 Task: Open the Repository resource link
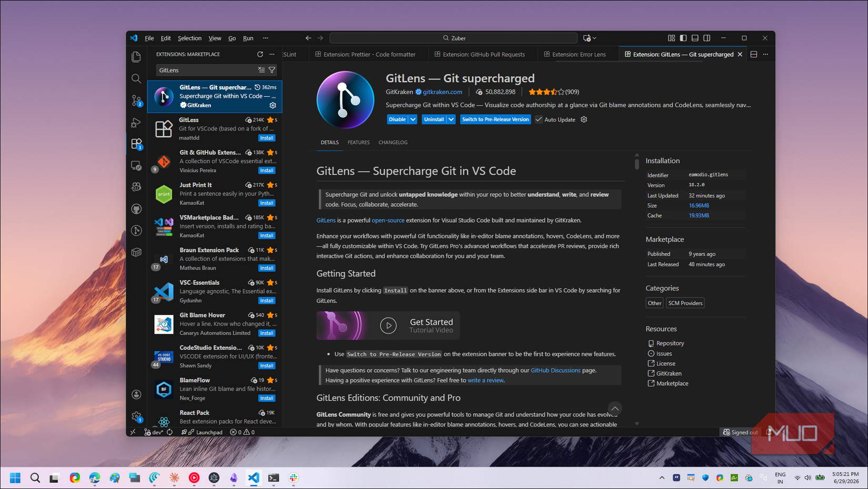point(670,343)
